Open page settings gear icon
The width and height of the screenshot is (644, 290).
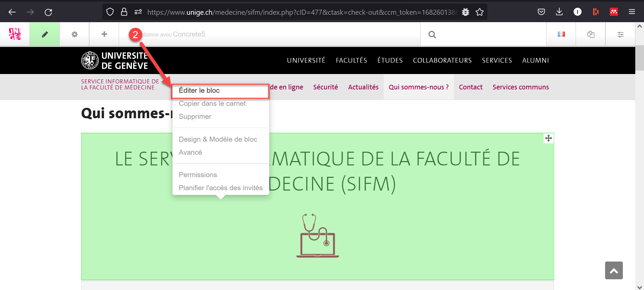(x=74, y=34)
